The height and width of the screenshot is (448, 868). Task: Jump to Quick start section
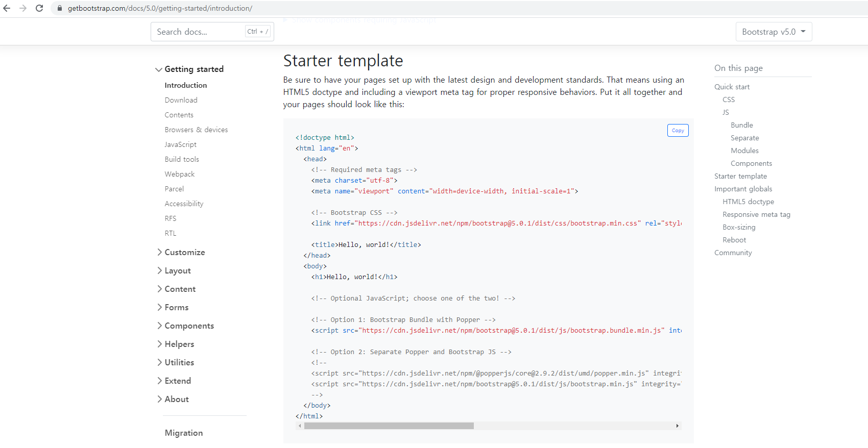point(732,87)
